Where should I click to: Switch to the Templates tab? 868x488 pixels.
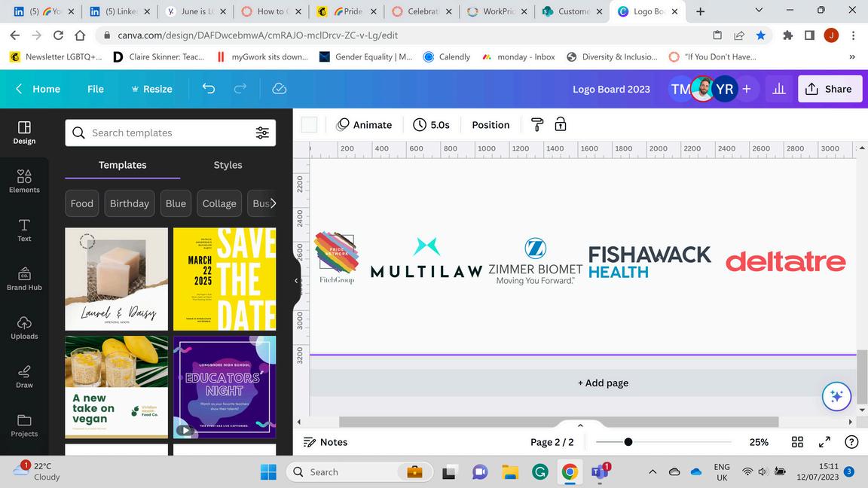click(x=122, y=165)
